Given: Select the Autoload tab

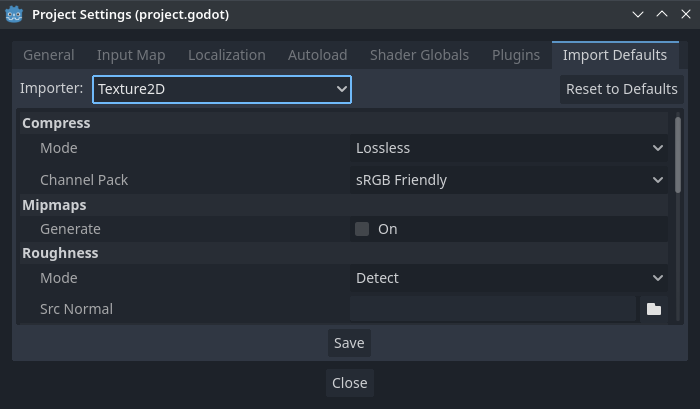Looking at the screenshot, I should point(318,55).
